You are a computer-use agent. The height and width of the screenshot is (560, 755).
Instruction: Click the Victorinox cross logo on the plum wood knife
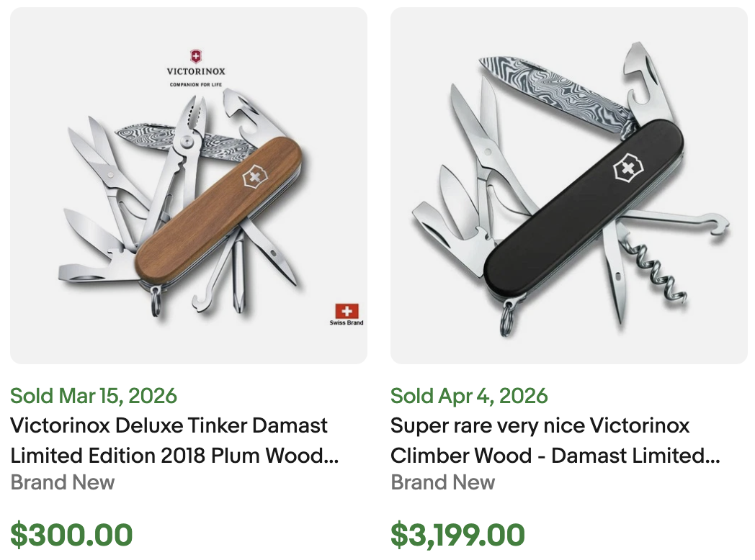click(x=254, y=175)
